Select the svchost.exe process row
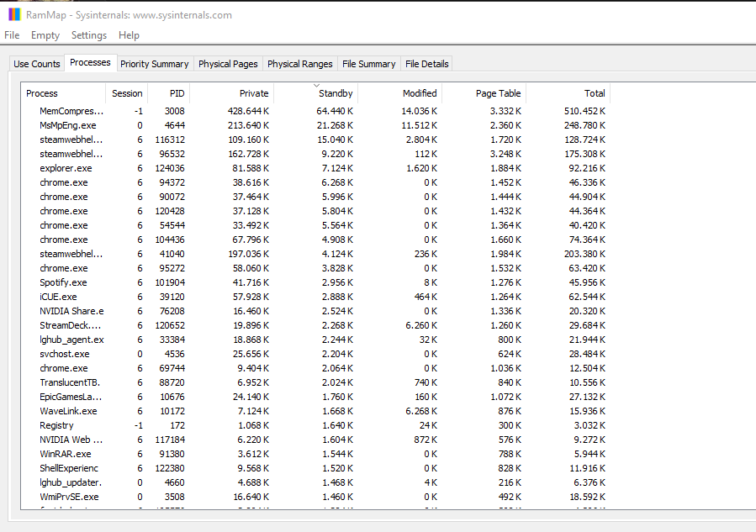 pos(316,354)
